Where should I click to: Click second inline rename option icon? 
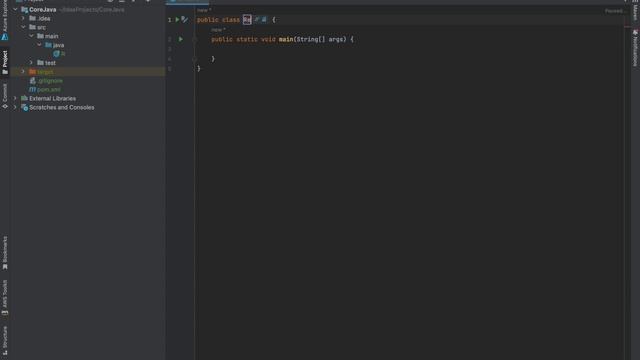pos(264,20)
